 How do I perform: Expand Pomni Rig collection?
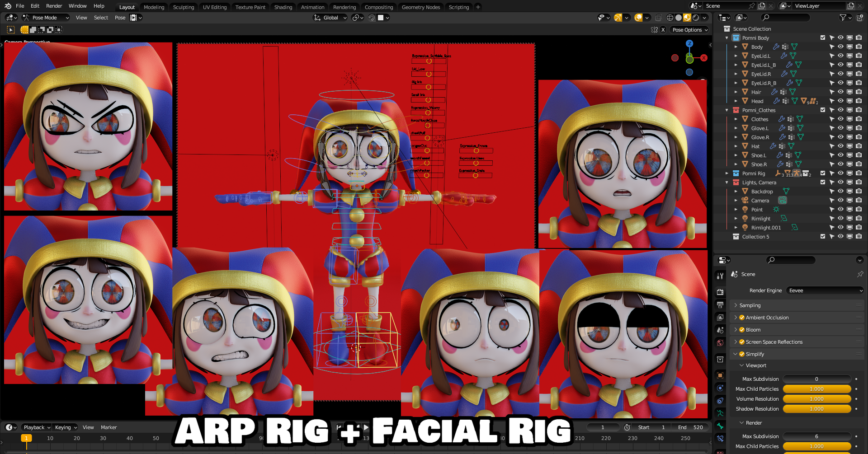(x=727, y=173)
